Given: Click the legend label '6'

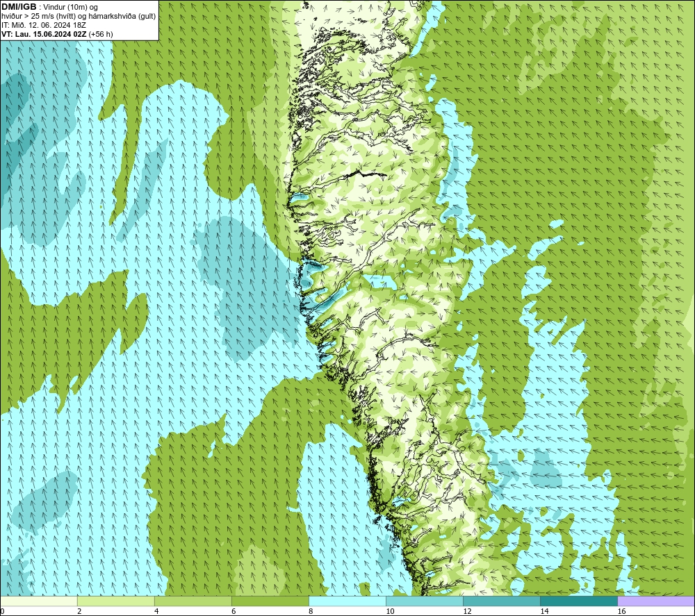Looking at the screenshot, I should 234,611.
